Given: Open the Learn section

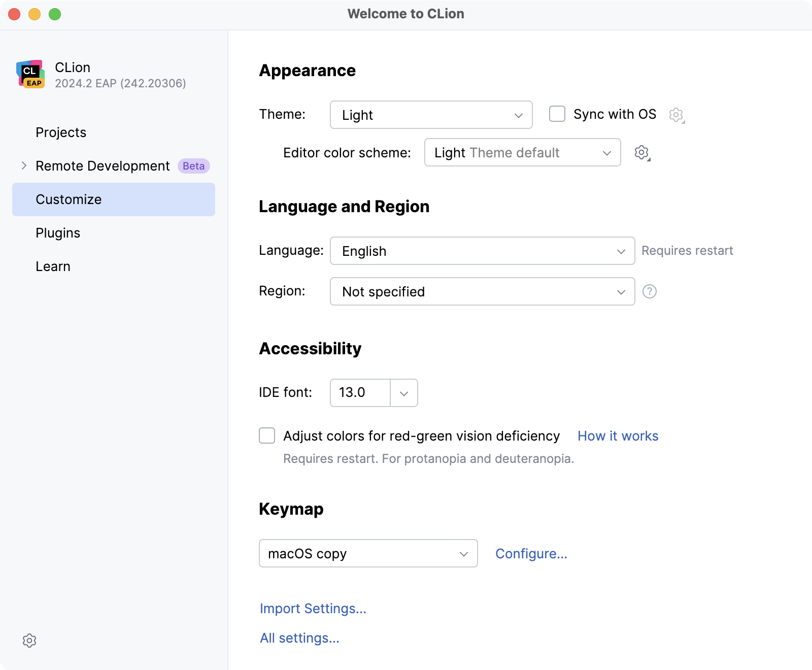Looking at the screenshot, I should coord(53,266).
